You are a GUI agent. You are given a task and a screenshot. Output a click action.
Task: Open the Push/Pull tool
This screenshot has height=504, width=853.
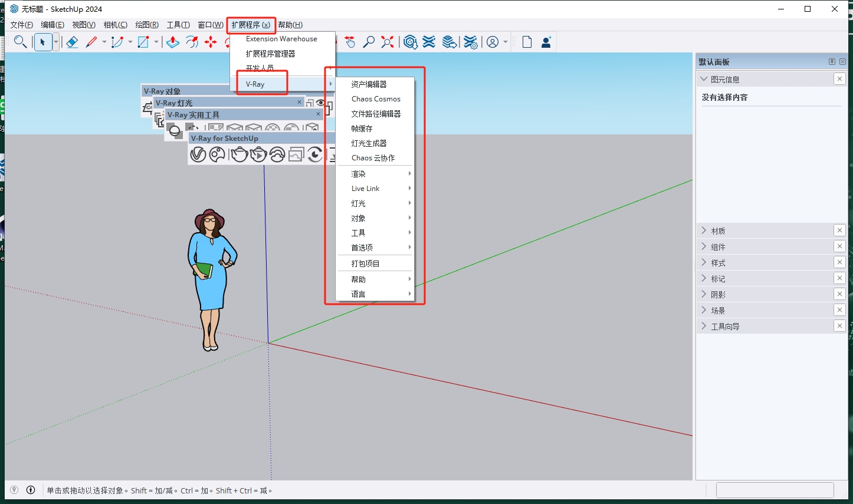pos(172,42)
